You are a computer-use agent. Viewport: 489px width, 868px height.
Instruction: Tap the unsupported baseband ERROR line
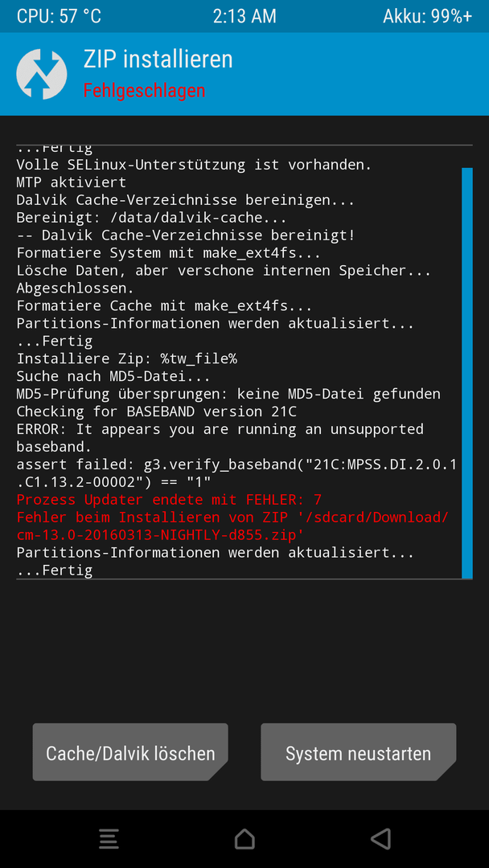[x=220, y=438]
